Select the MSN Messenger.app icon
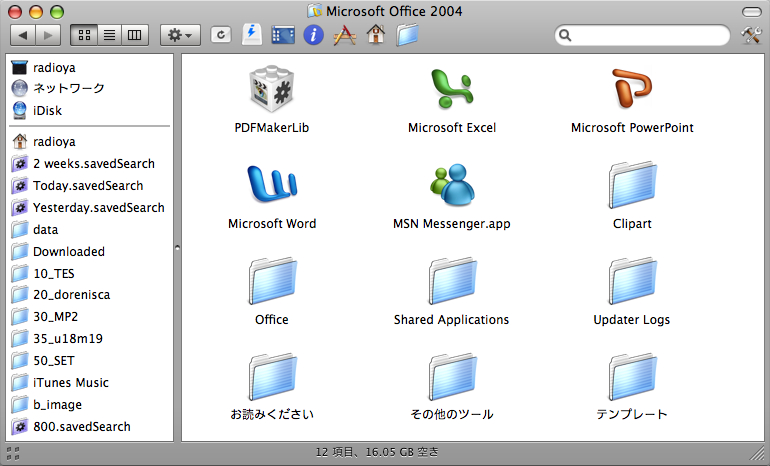This screenshot has width=770, height=466. (452, 185)
